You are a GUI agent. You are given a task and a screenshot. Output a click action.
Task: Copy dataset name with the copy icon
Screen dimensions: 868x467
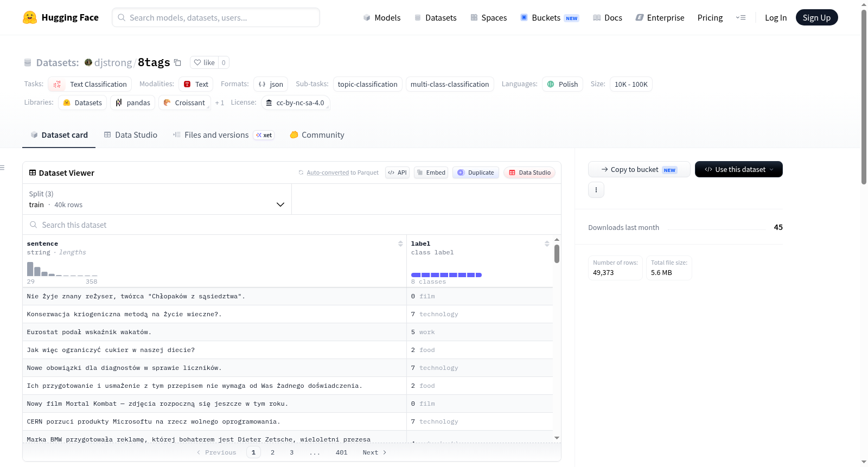click(x=177, y=62)
